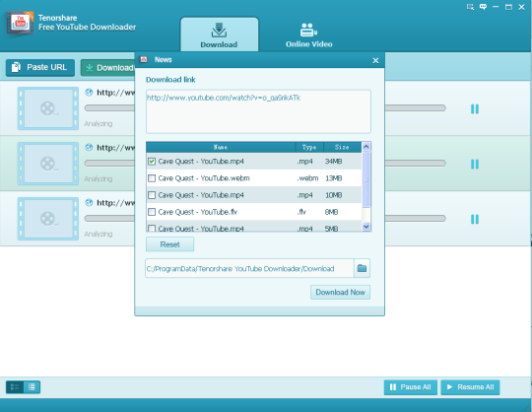Image resolution: width=532 pixels, height=412 pixels.
Task: Open the register icon in title bar
Action: [470, 7]
